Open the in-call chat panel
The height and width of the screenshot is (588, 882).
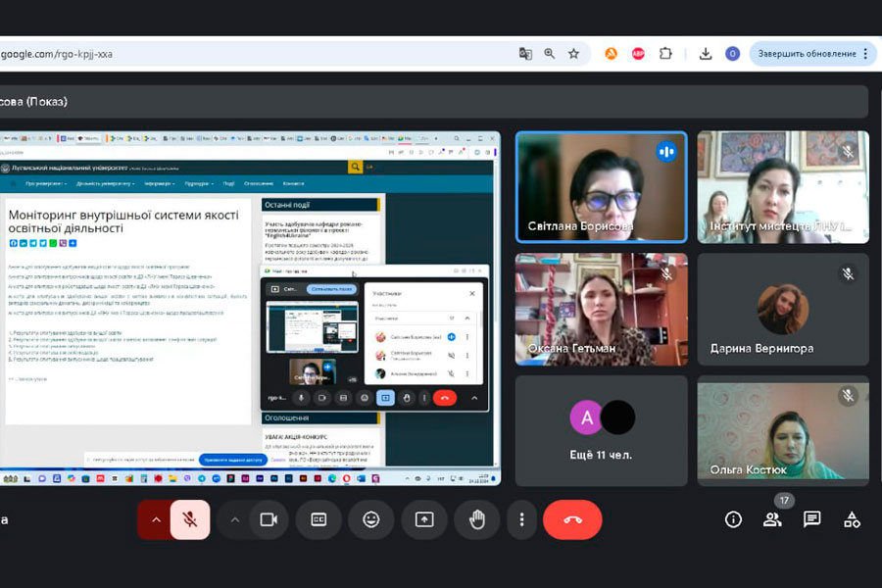(811, 519)
